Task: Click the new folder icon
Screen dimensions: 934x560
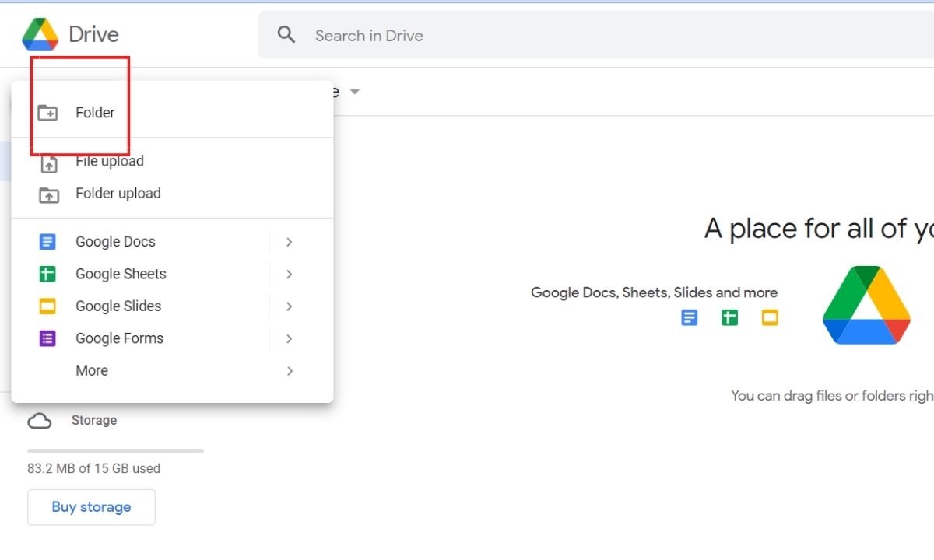Action: coord(48,113)
